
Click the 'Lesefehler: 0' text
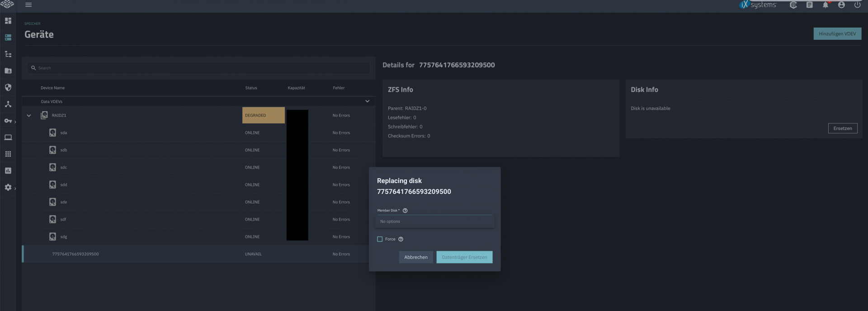(402, 118)
